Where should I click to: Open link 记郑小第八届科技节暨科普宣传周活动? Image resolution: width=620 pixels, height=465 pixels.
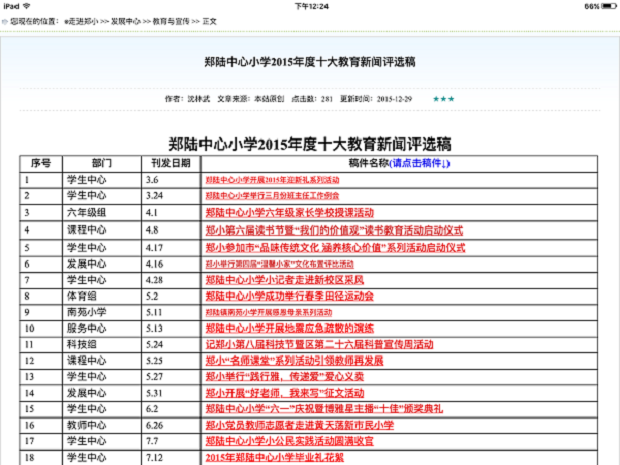click(319, 344)
